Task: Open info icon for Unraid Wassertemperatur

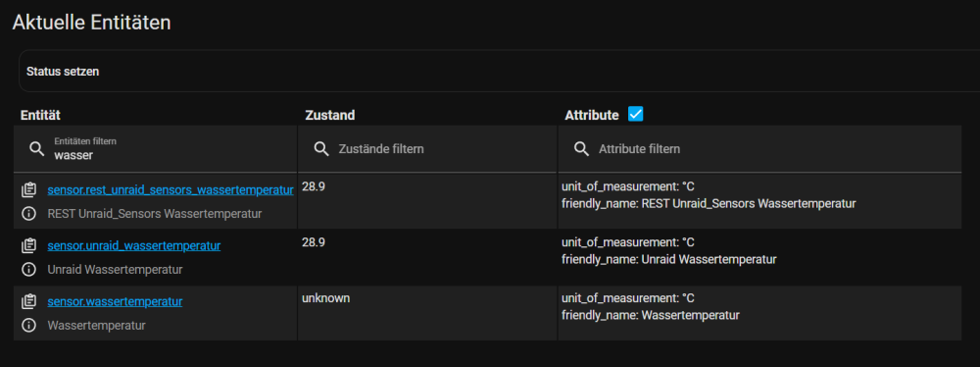Action: pyautogui.click(x=28, y=269)
